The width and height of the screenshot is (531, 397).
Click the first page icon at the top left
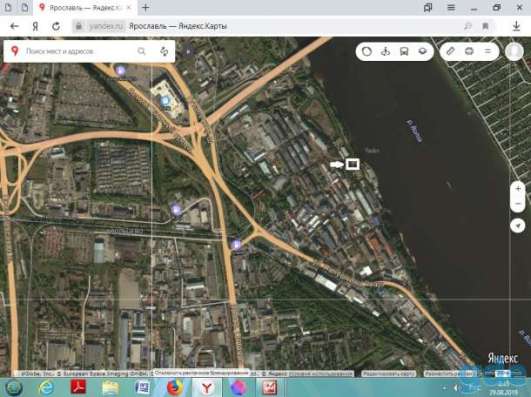[8, 7]
